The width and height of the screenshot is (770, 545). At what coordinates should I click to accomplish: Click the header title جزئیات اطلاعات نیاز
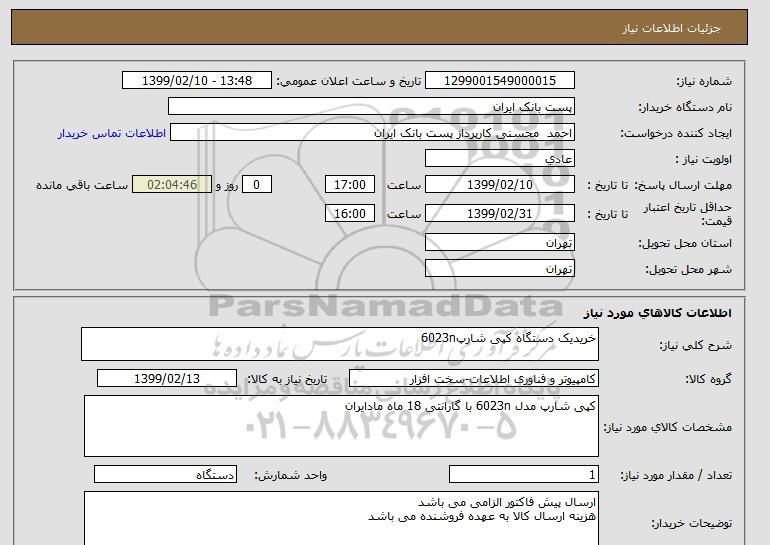click(671, 28)
